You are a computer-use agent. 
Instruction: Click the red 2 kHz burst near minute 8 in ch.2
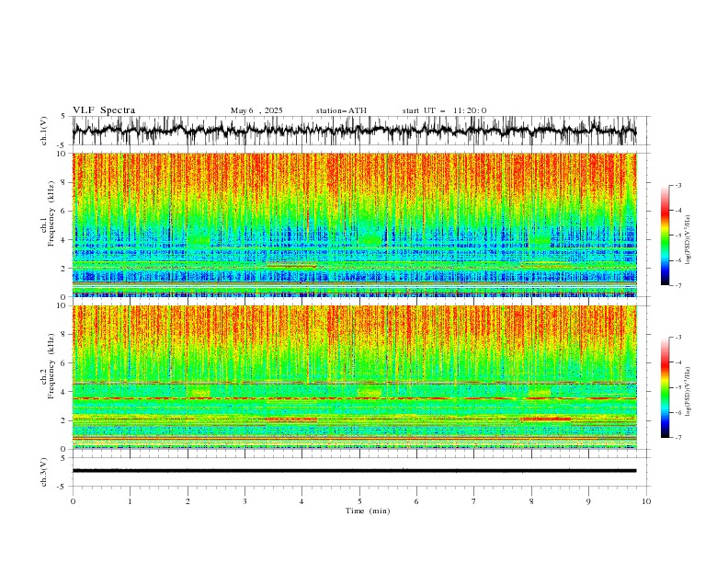click(x=545, y=419)
